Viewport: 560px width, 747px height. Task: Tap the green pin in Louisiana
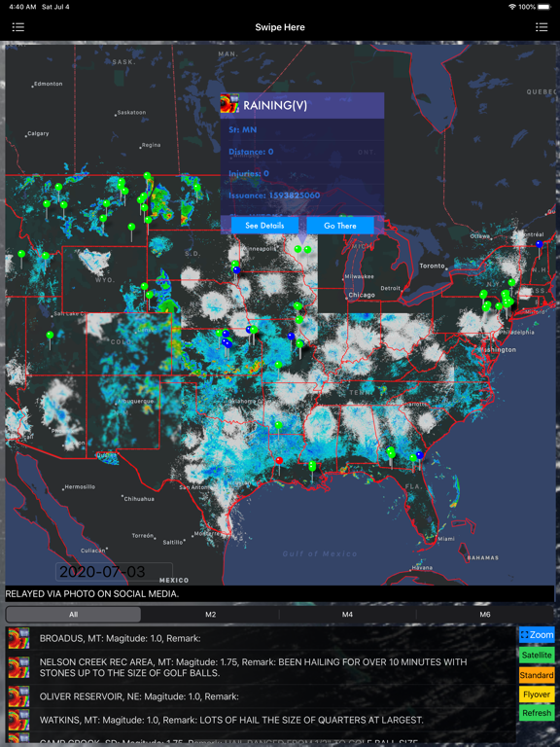point(312,466)
